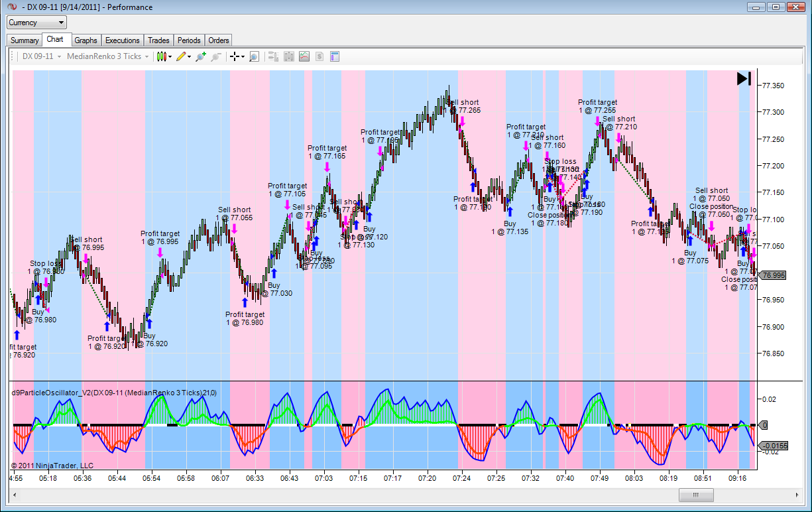
Task: Click the 07:20 time axis label
Action: pos(428,478)
